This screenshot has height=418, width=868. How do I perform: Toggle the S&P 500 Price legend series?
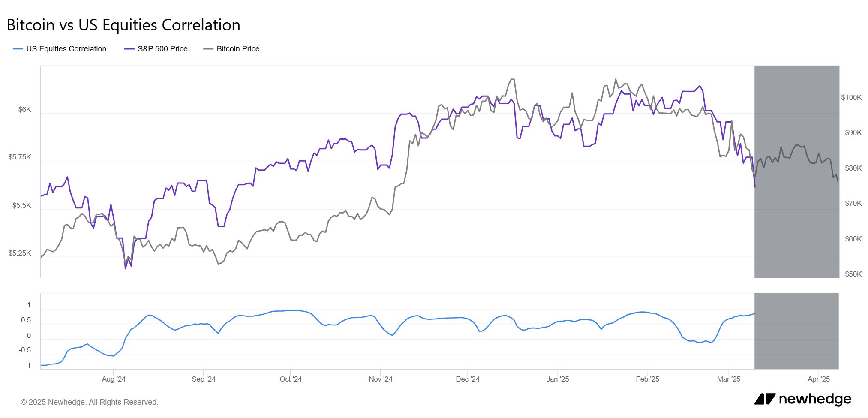162,49
